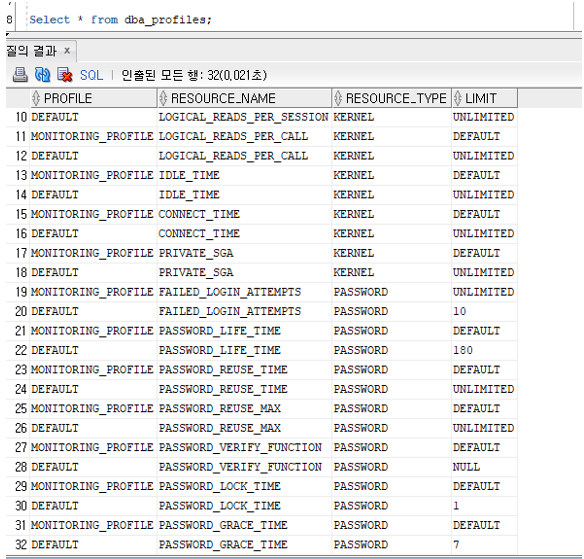Image resolution: width=584 pixels, height=559 pixels.
Task: Select row 15 CONNECT_TIME cell
Action: click(x=244, y=215)
